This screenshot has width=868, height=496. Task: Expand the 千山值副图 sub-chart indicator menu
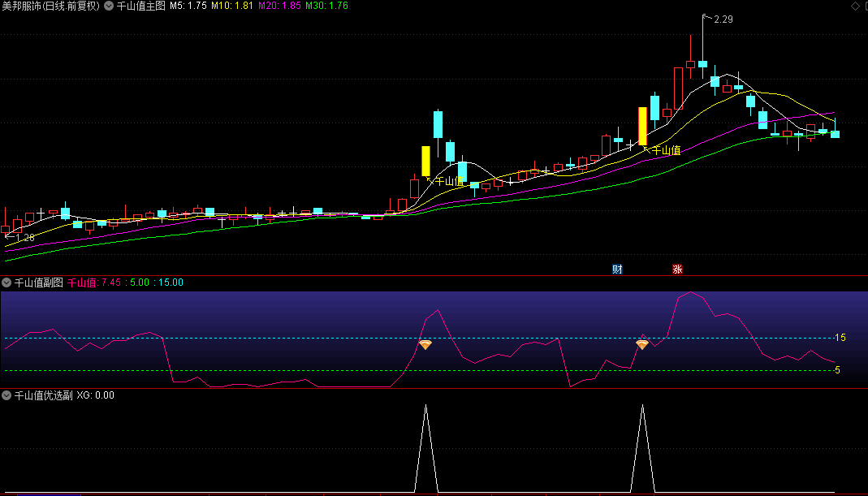pyautogui.click(x=6, y=283)
